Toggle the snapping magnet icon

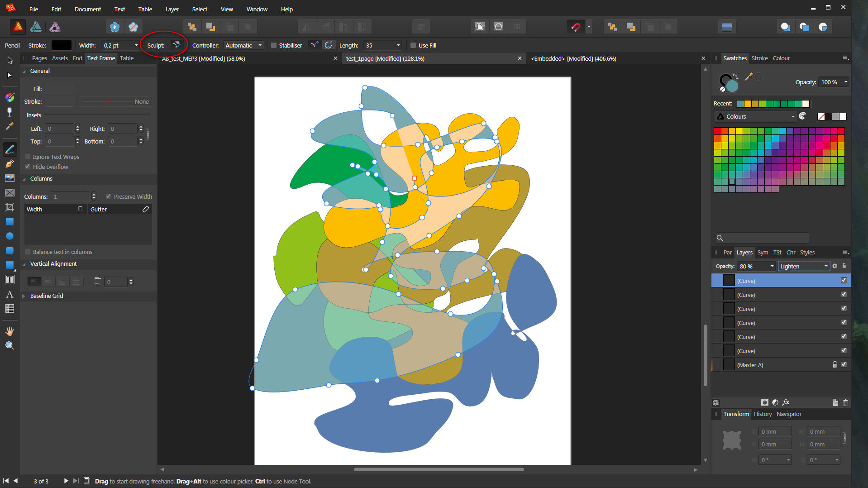tap(575, 27)
